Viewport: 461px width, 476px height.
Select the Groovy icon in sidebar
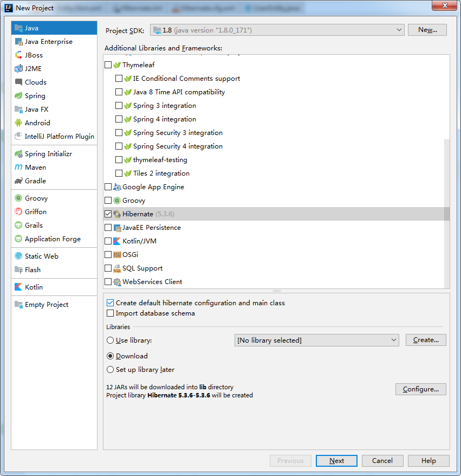[18, 198]
